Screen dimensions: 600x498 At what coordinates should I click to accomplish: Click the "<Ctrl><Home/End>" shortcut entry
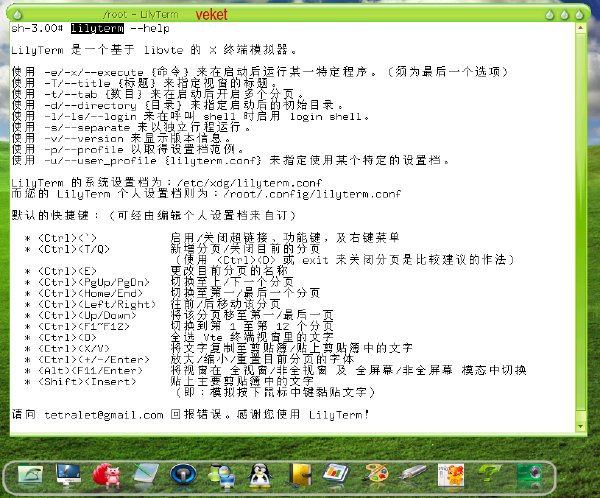(90, 294)
